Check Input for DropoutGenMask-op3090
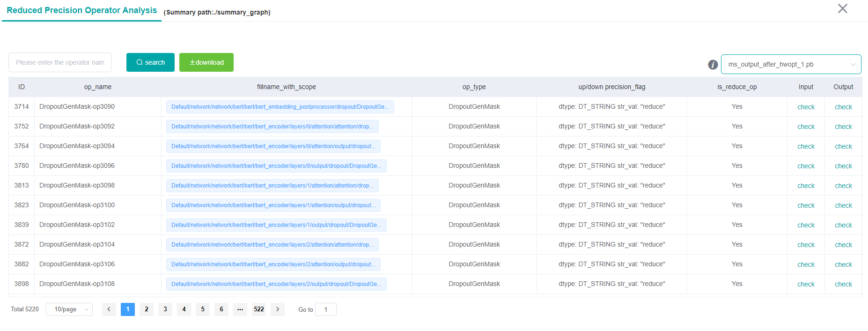Image resolution: width=868 pixels, height=331 pixels. [806, 107]
